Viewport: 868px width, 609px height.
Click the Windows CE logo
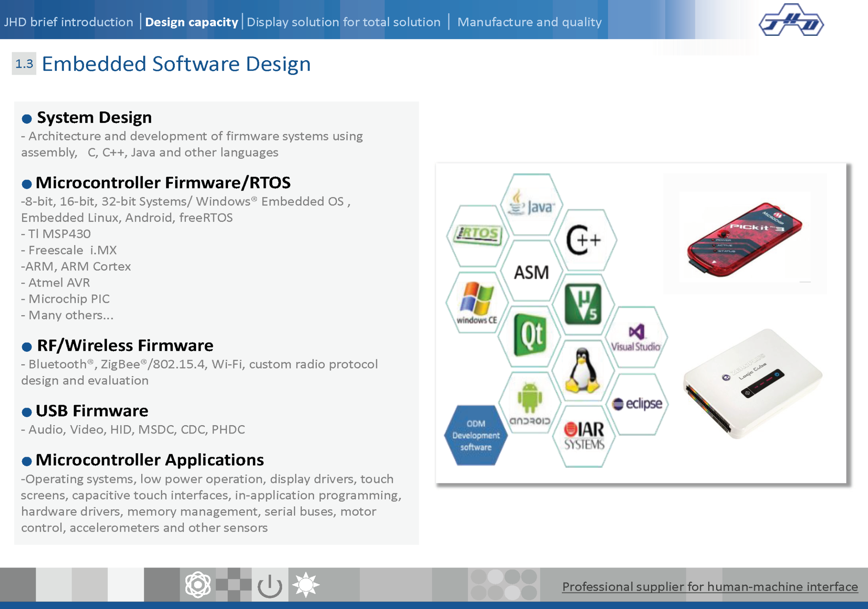[477, 303]
